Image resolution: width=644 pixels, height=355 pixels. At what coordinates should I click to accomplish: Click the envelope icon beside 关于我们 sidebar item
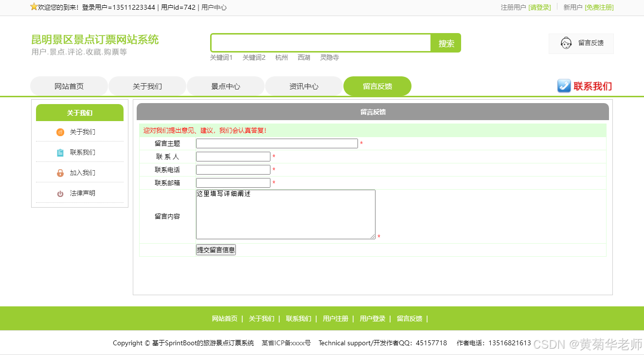(x=60, y=132)
